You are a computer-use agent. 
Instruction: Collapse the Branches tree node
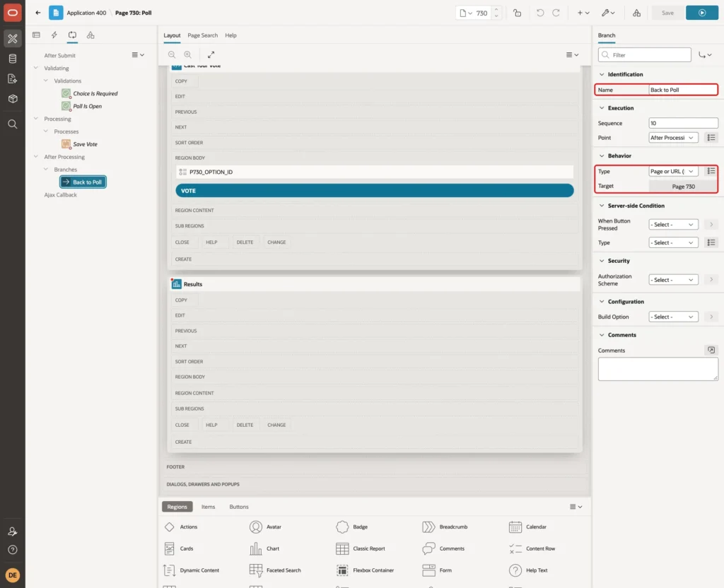pyautogui.click(x=46, y=170)
